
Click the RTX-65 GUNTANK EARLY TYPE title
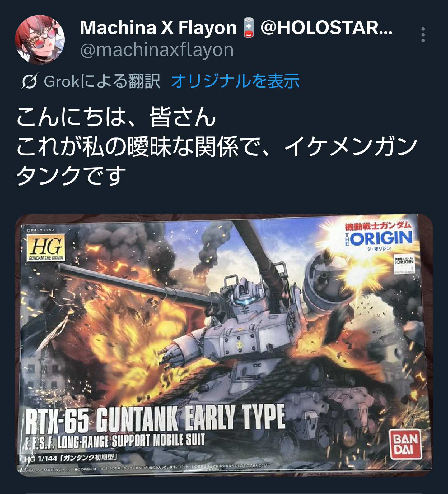coord(155,418)
